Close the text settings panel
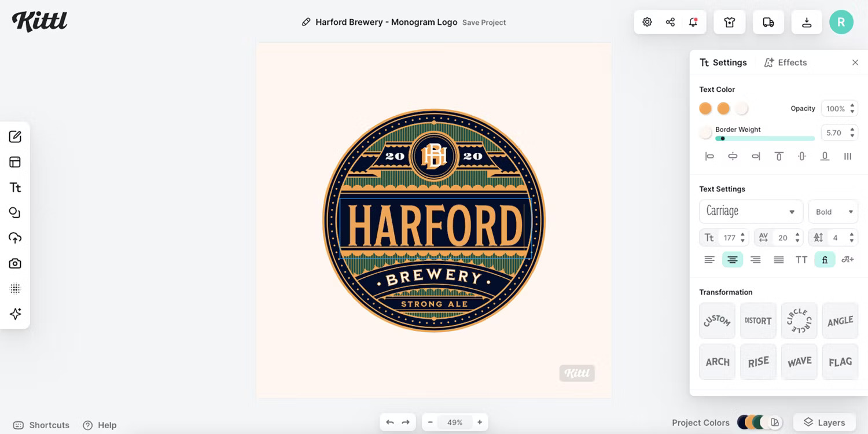This screenshot has height=434, width=868. pos(855,62)
